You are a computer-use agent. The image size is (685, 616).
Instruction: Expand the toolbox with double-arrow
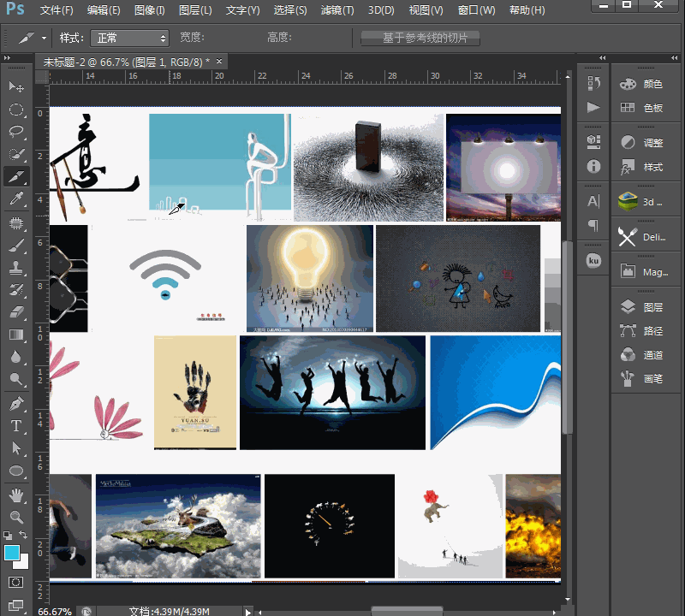(x=7, y=57)
